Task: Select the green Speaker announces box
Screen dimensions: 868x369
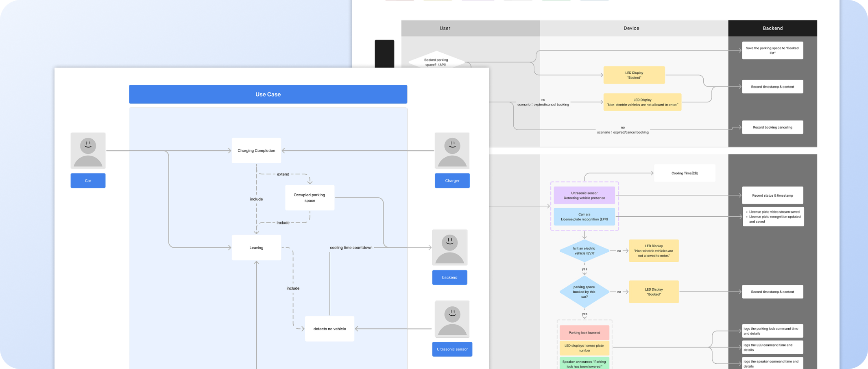Action: (x=584, y=363)
